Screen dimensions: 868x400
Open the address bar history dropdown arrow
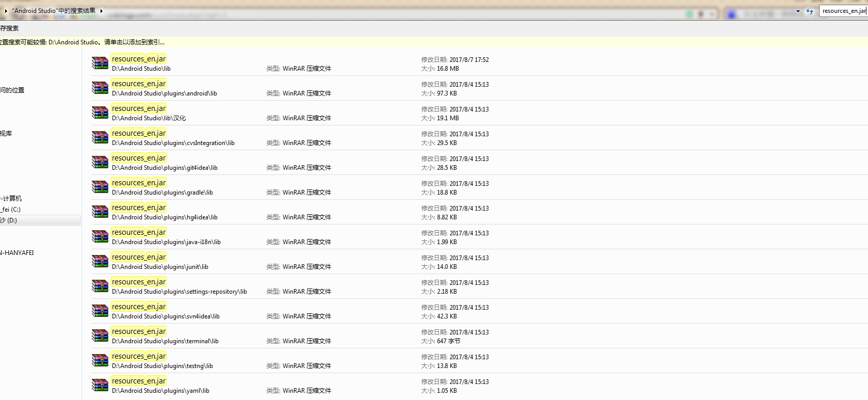coord(798,11)
